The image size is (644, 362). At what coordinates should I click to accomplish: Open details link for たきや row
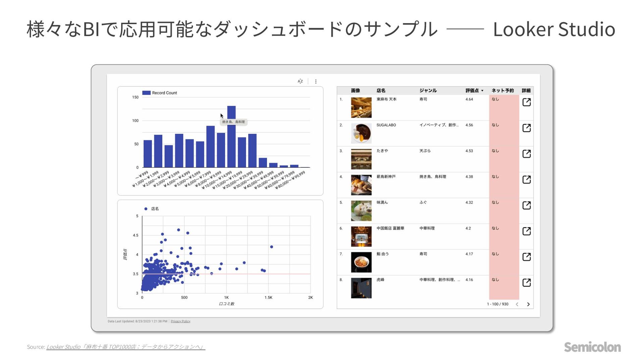[x=526, y=154]
